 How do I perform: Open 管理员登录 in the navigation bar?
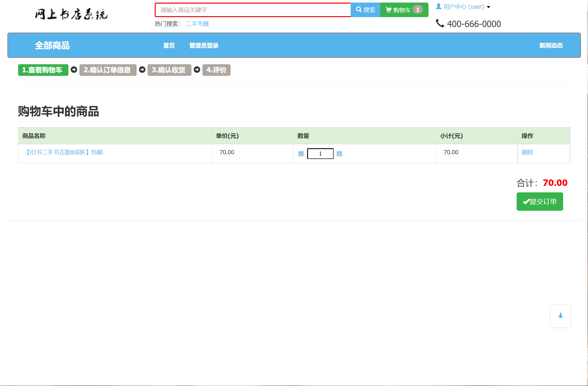pos(204,46)
